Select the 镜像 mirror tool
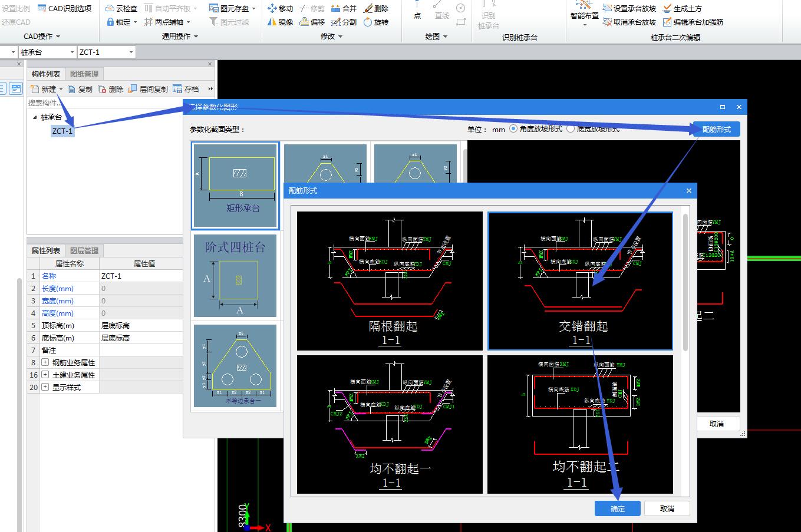801x532 pixels. click(x=280, y=22)
